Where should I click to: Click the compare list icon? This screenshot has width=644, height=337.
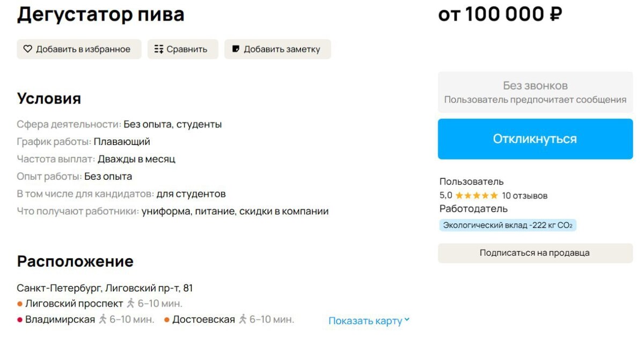pyautogui.click(x=158, y=49)
